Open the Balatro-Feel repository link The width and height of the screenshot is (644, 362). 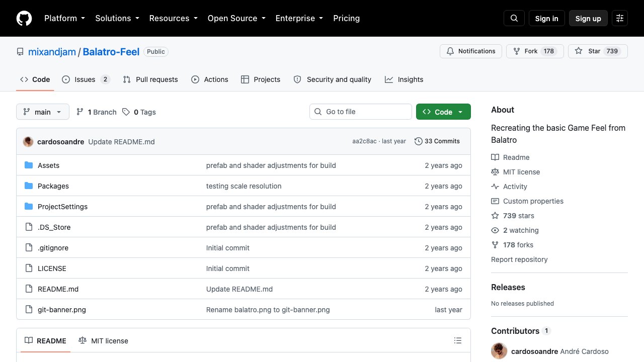tap(111, 52)
